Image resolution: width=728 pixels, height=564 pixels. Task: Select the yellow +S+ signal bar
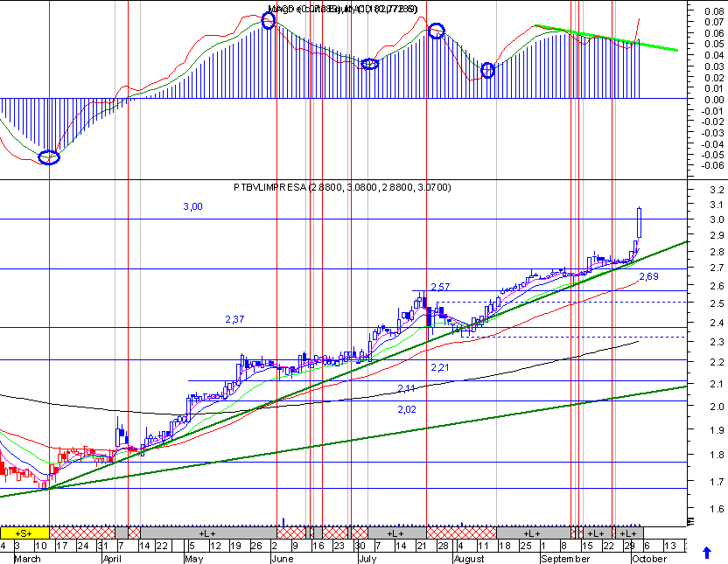[x=24, y=533]
